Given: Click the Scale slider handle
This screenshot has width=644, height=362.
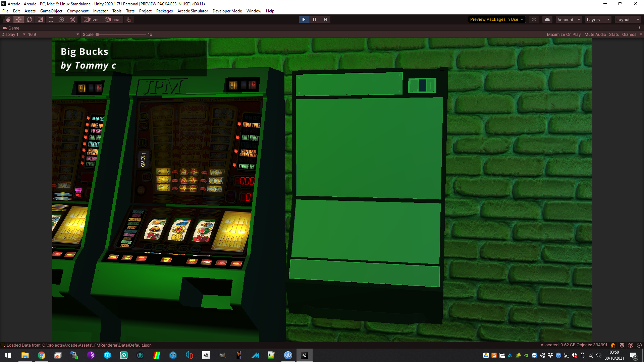Looking at the screenshot, I should coord(97,35).
